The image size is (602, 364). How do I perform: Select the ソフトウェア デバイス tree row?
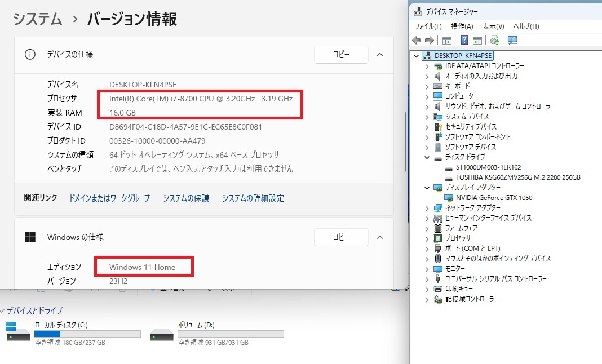pos(470,147)
